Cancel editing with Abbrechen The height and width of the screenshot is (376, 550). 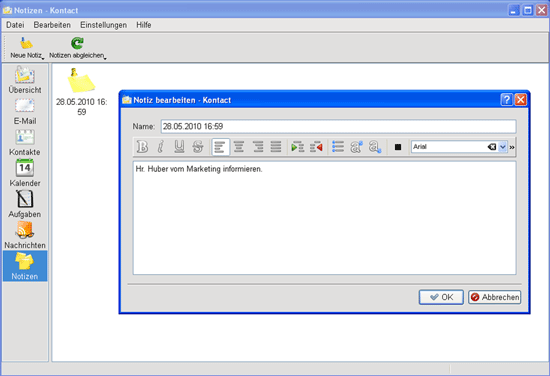pos(495,297)
